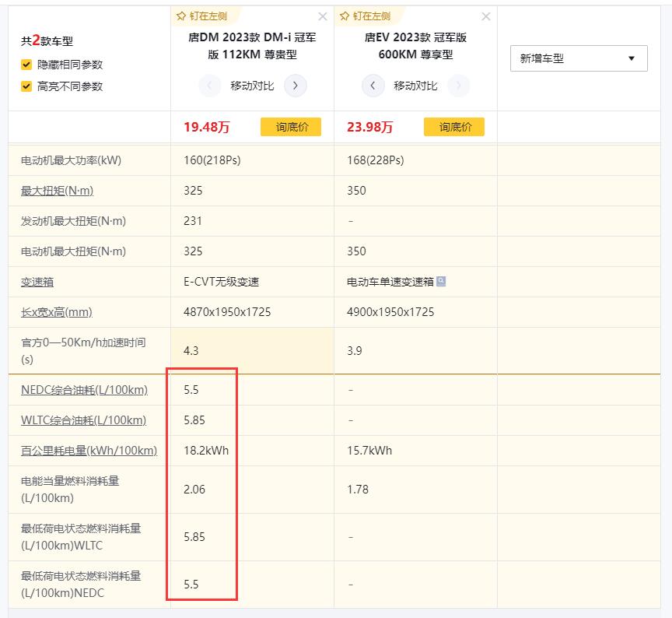The width and height of the screenshot is (672, 618).
Task: Click 325 最大扭矩 value for 唐DM
Action: pos(193,191)
